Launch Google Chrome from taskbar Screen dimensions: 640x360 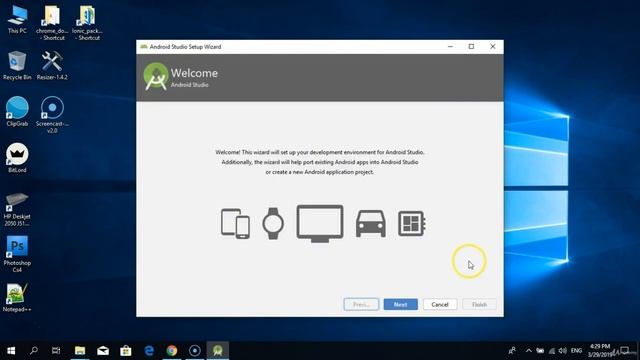tap(172, 351)
